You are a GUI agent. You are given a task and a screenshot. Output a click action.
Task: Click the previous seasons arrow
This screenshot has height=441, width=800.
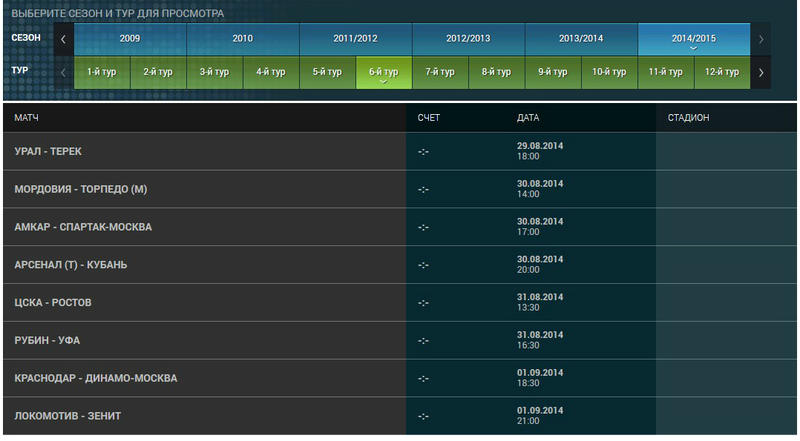(63, 39)
